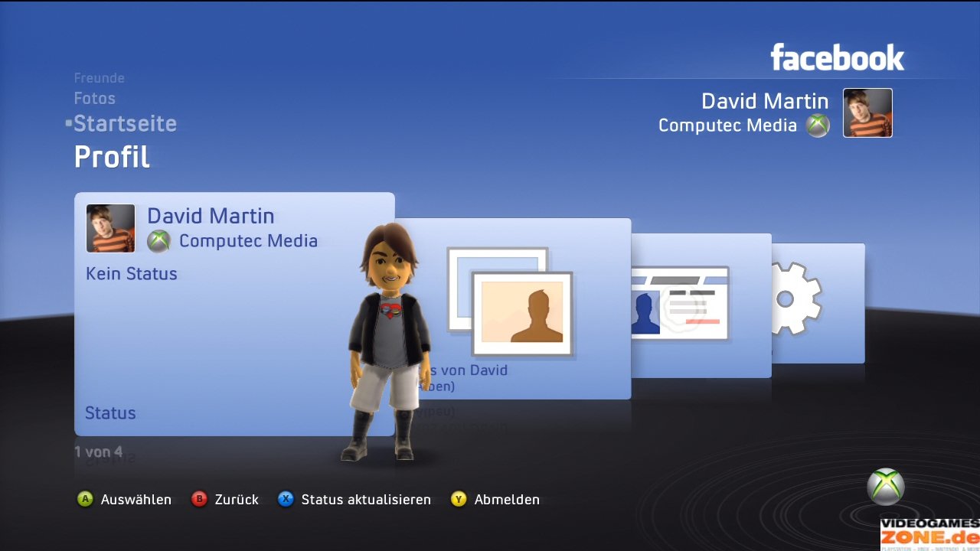
Task: Click the Zurück label
Action: tap(237, 500)
